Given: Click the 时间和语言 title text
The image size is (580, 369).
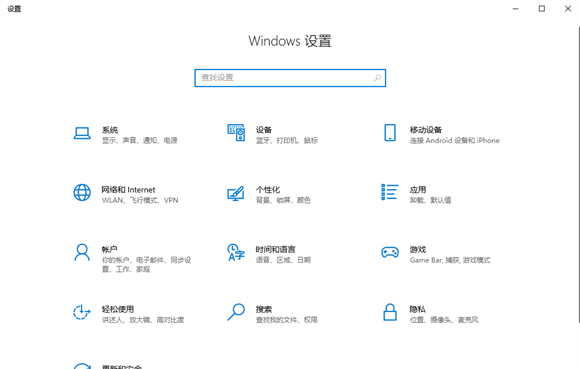Looking at the screenshot, I should (x=276, y=249).
